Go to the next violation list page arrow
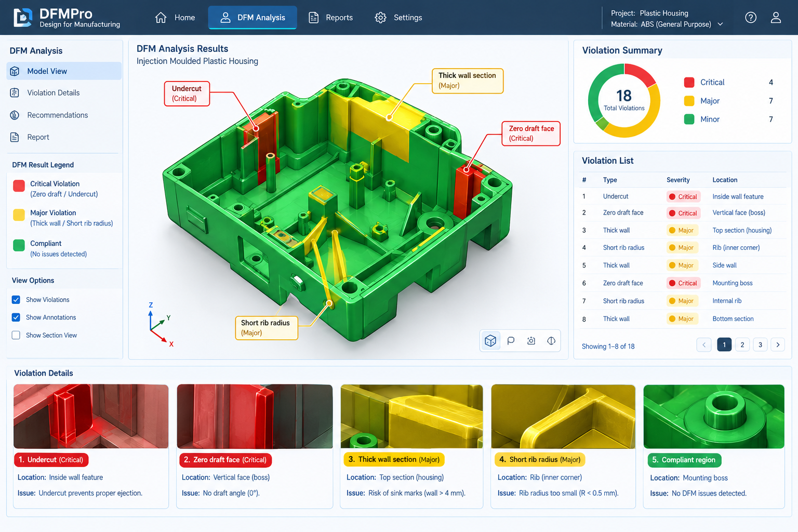798x532 pixels. [x=778, y=344]
